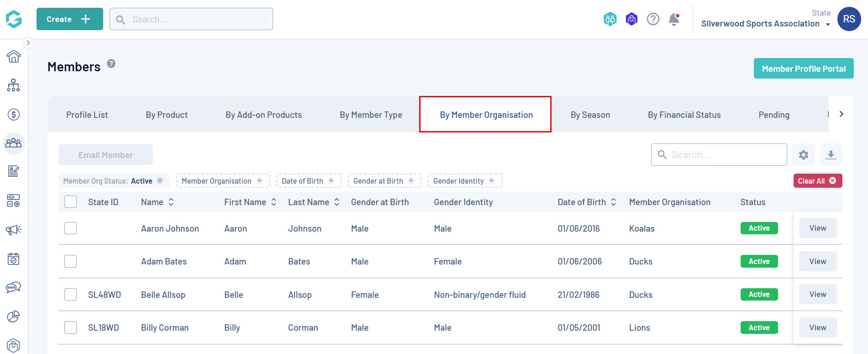Open the By Financial Status tab
The width and height of the screenshot is (868, 354).
(684, 115)
